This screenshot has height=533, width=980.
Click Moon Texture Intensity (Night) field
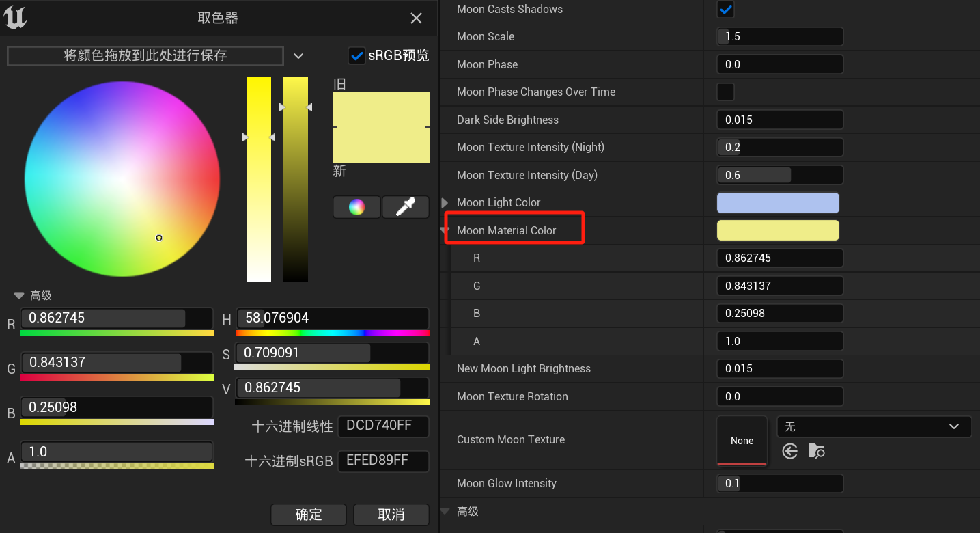[780, 147]
